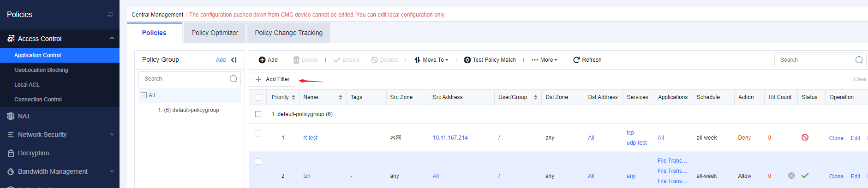868x188 pixels.
Task: Collapse the default-policygroup table group
Action: 258,114
